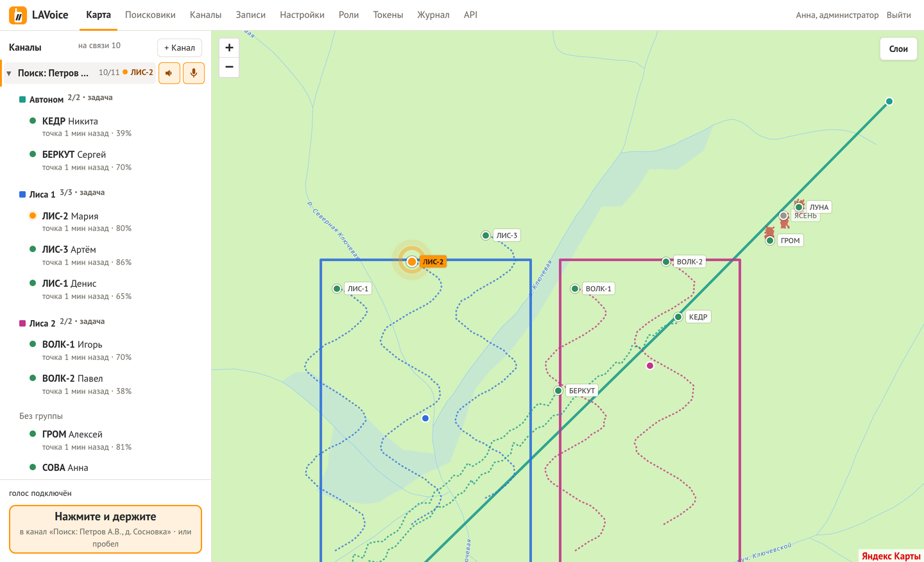
Task: Select the ГРОМ map marker
Action: (770, 241)
